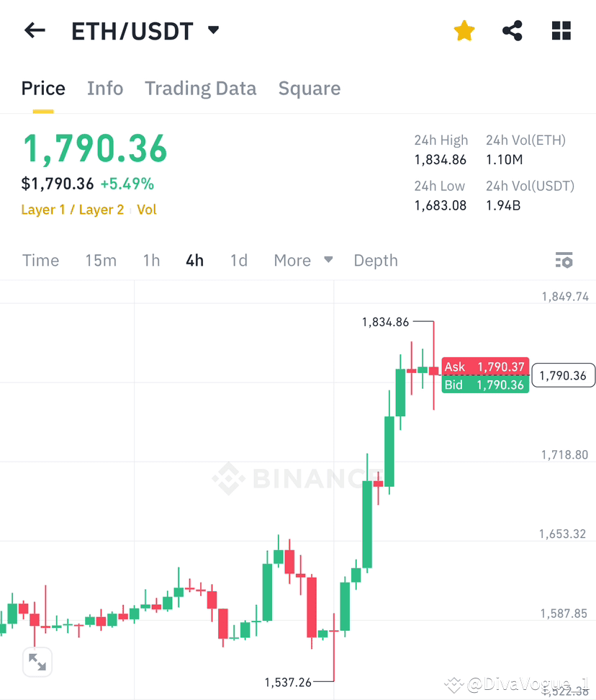Switch chart to 1d timeframe
This screenshot has height=700, width=596.
coord(239,260)
